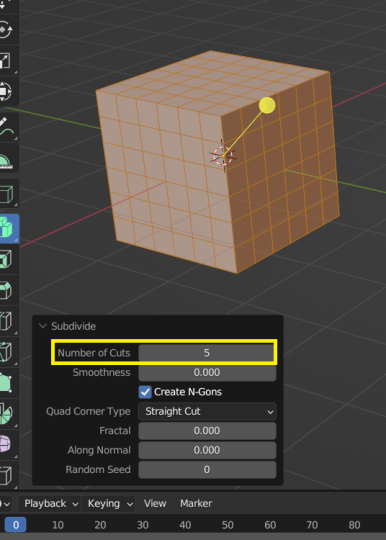Select the Smooth vertices tool
Image resolution: width=386 pixels, height=540 pixels.
coord(6,444)
